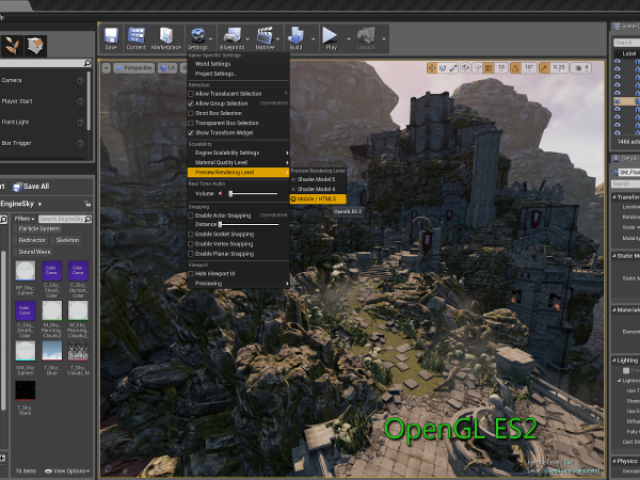The width and height of the screenshot is (640, 480).
Task: Click the Skeleton filter button
Action: (x=67, y=240)
